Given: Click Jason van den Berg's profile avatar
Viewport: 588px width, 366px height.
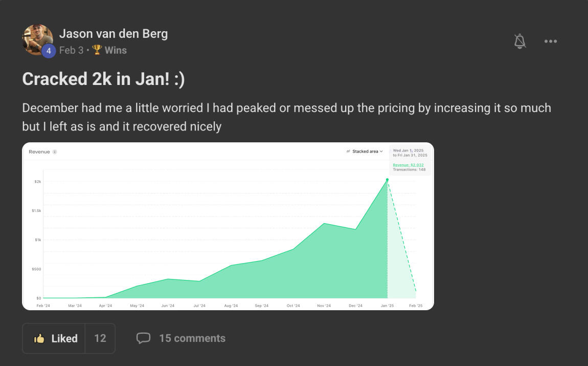Looking at the screenshot, I should tap(37, 39).
